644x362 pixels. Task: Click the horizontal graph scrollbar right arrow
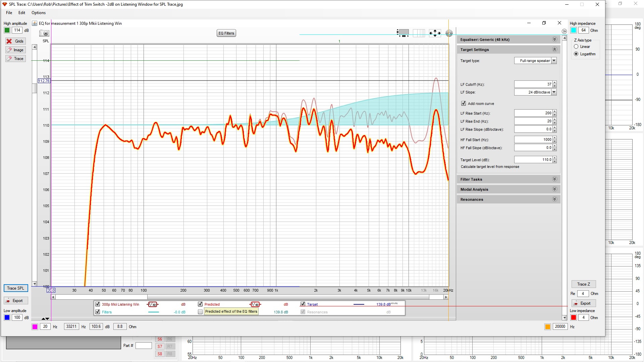(446, 297)
